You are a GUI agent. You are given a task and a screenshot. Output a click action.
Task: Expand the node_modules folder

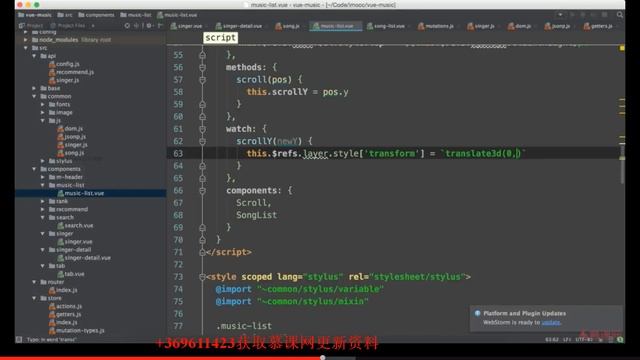[26, 40]
